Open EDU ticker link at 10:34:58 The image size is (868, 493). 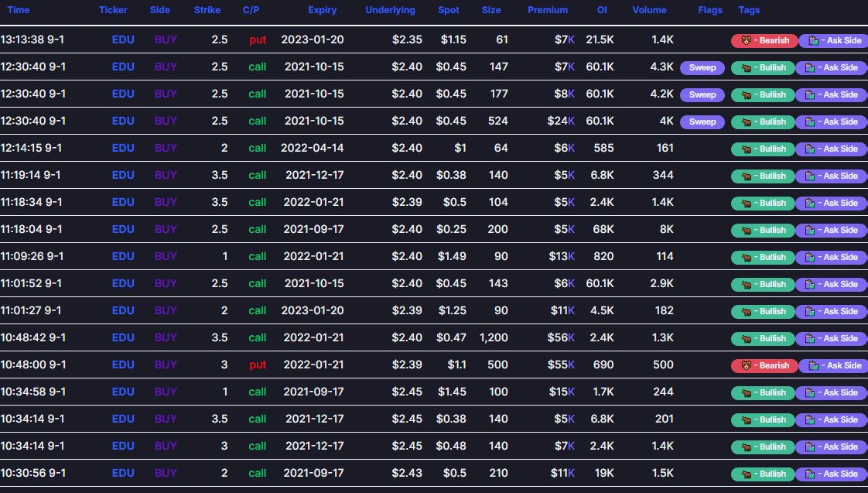point(123,392)
